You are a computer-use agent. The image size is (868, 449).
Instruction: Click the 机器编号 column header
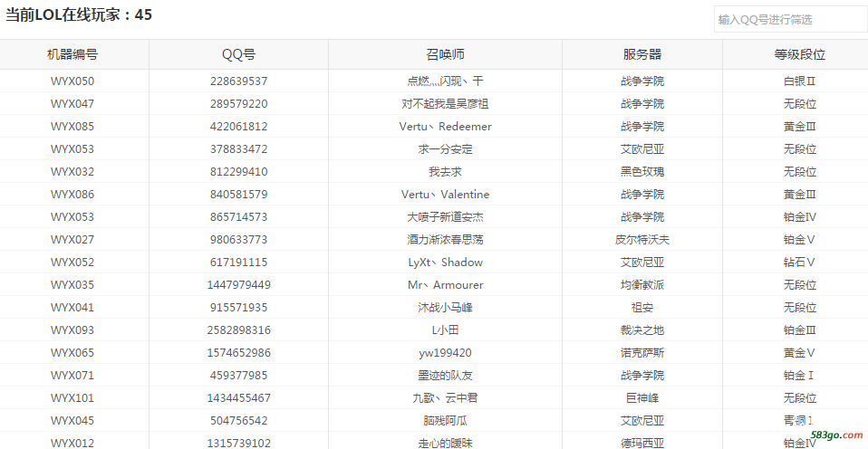click(x=72, y=54)
